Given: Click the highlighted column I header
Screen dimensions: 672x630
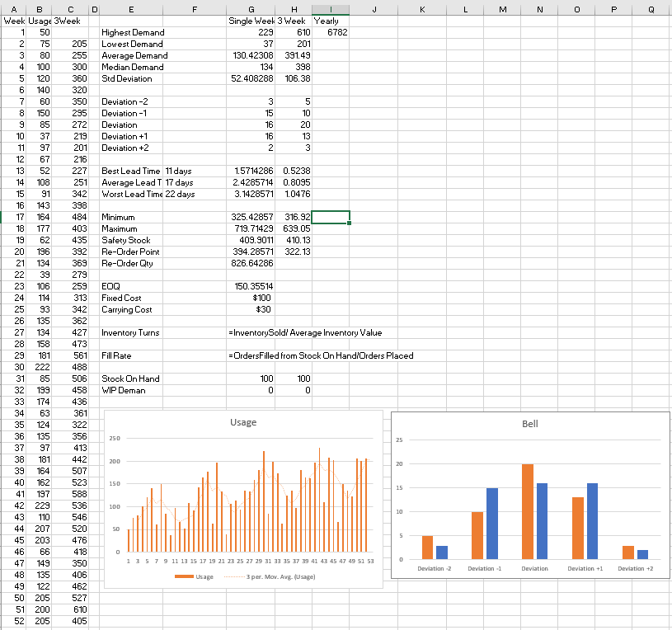Looking at the screenshot, I should (331, 9).
